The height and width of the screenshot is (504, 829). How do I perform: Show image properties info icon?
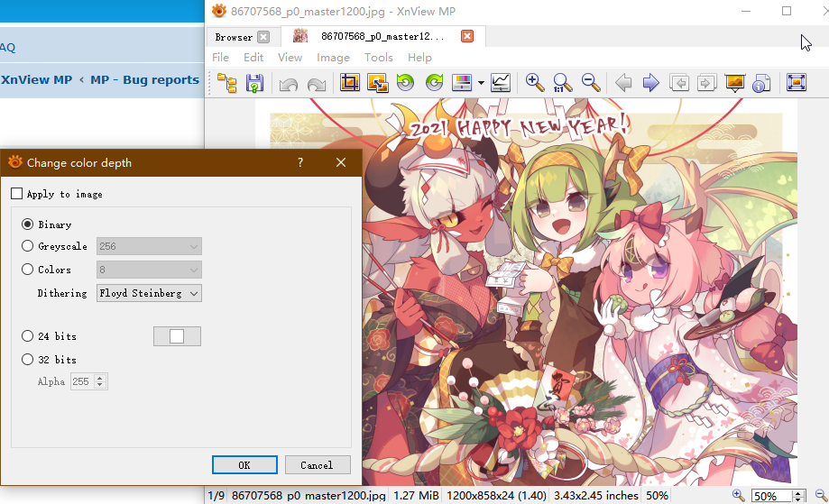761,83
